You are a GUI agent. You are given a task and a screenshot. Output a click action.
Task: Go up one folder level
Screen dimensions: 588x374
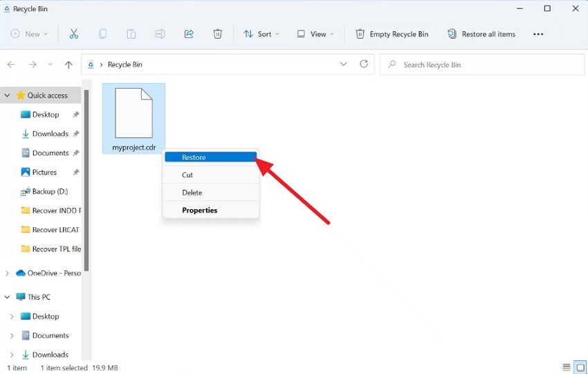pyautogui.click(x=68, y=64)
